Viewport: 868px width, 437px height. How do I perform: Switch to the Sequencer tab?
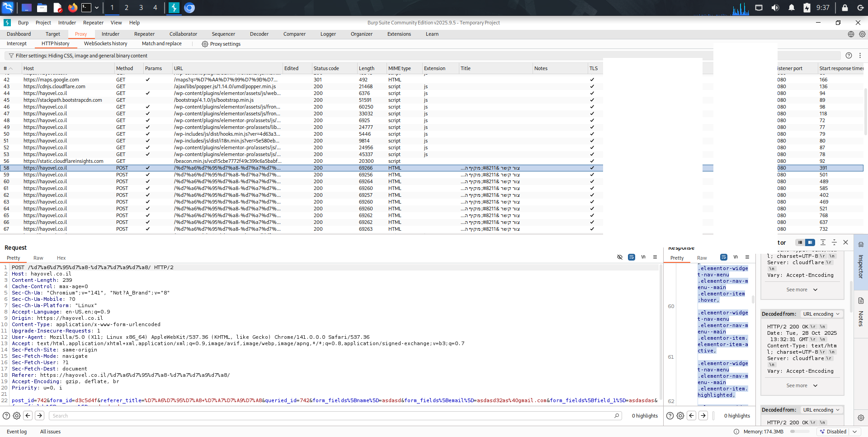223,34
